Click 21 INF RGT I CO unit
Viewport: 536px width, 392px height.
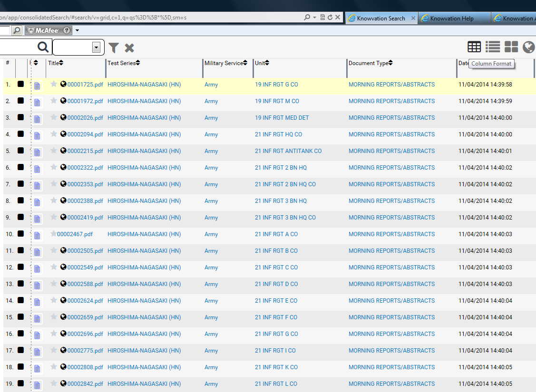click(x=275, y=350)
